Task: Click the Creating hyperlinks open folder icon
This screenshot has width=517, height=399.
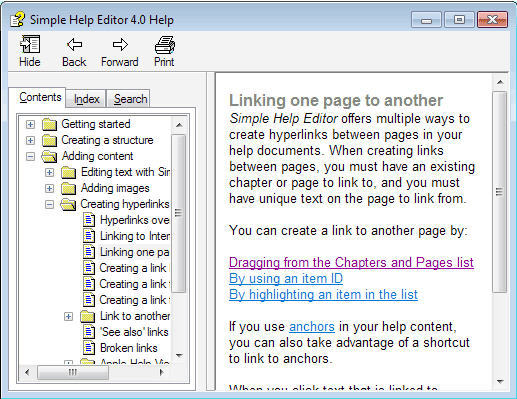Action: (x=68, y=204)
